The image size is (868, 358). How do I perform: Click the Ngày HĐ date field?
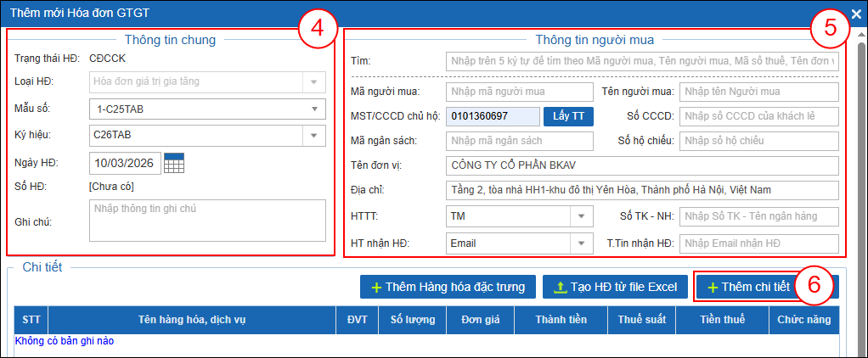pyautogui.click(x=124, y=163)
